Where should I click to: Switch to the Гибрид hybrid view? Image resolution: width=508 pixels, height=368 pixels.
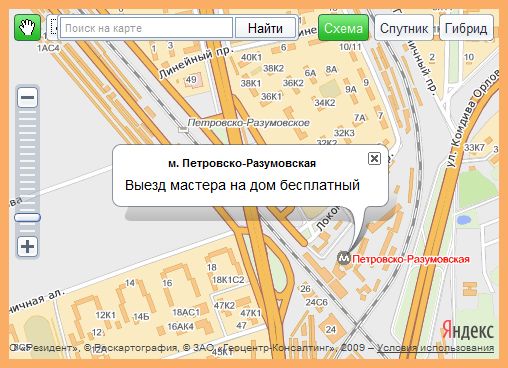tap(466, 28)
